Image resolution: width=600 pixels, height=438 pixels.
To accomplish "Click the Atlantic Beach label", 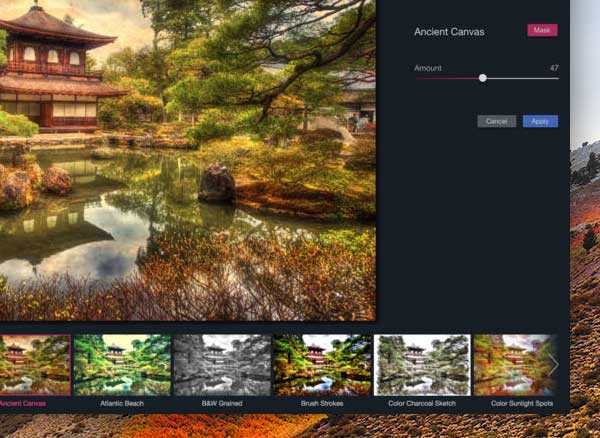I will click(122, 403).
